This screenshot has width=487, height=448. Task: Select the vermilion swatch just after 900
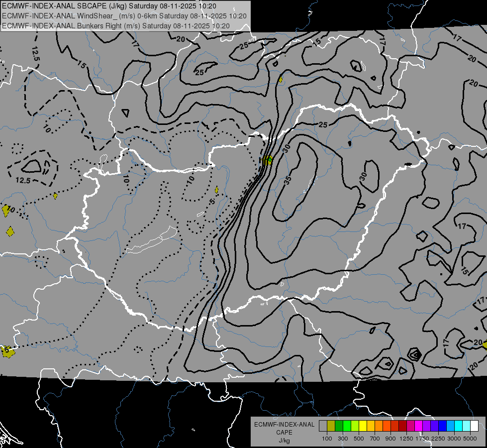(395, 426)
